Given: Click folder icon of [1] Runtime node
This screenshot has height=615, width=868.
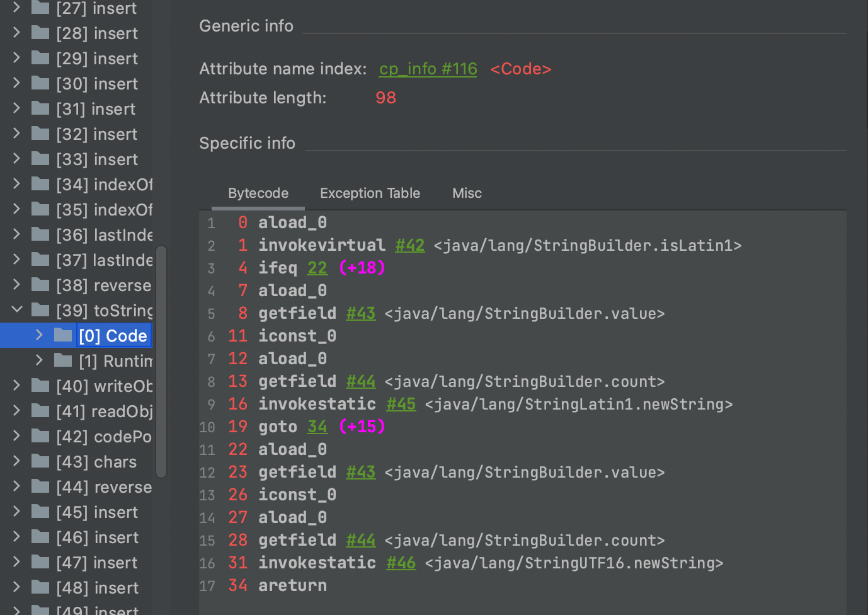Looking at the screenshot, I should click(x=63, y=360).
